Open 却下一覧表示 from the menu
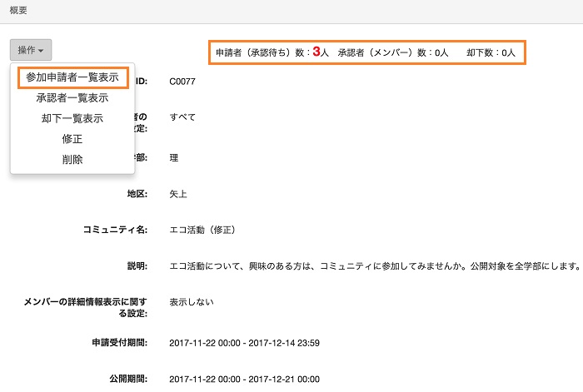Viewport: 583px width, 392px height. coord(72,119)
